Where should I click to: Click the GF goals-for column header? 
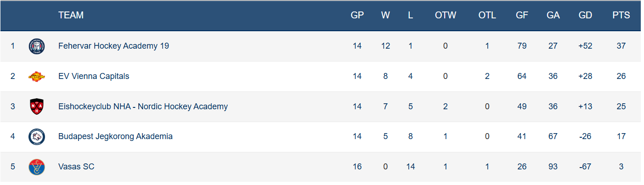click(x=522, y=15)
